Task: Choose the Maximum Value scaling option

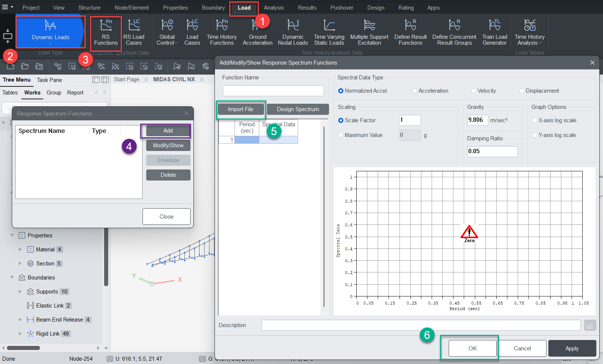Action: pyautogui.click(x=341, y=135)
